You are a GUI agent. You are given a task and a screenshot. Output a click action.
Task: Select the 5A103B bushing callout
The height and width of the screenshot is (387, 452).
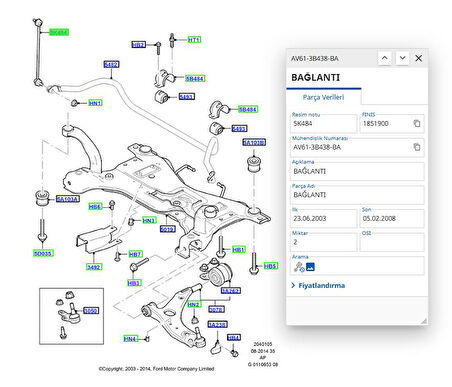click(254, 143)
